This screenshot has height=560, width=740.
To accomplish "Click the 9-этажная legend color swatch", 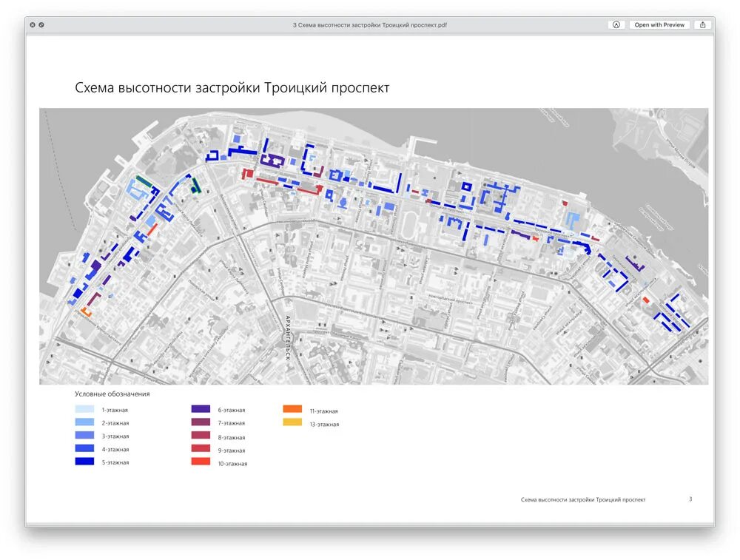I will click(201, 448).
